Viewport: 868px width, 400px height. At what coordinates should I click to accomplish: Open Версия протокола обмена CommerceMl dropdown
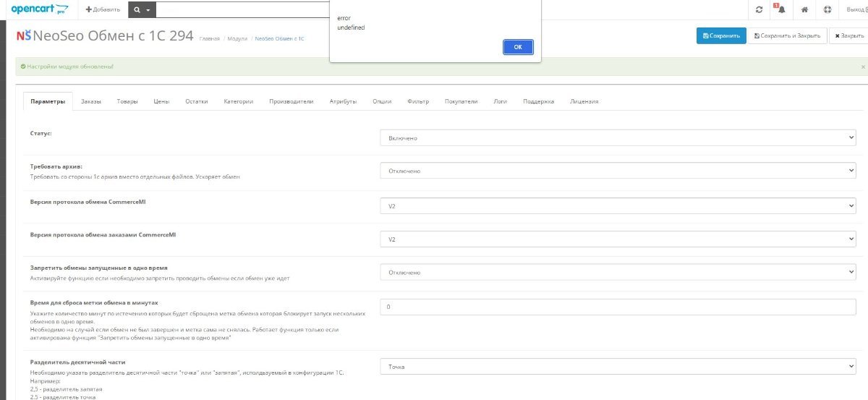tap(618, 206)
